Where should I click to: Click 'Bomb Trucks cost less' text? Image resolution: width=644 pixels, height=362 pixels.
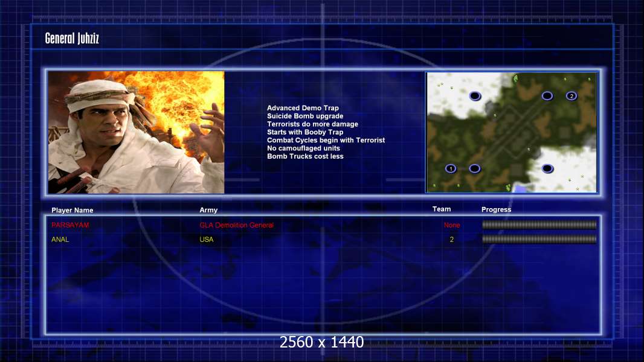[x=305, y=156]
